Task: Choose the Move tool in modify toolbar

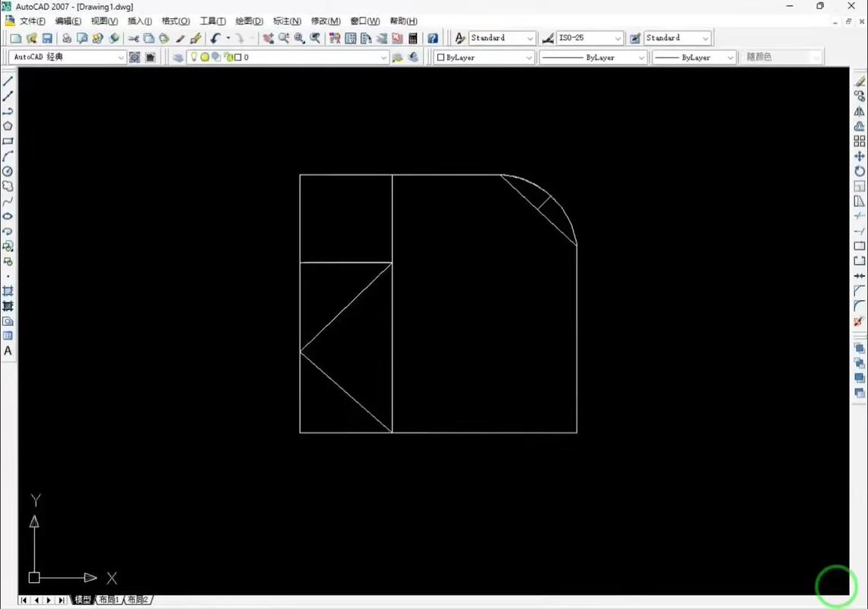Action: pyautogui.click(x=860, y=156)
